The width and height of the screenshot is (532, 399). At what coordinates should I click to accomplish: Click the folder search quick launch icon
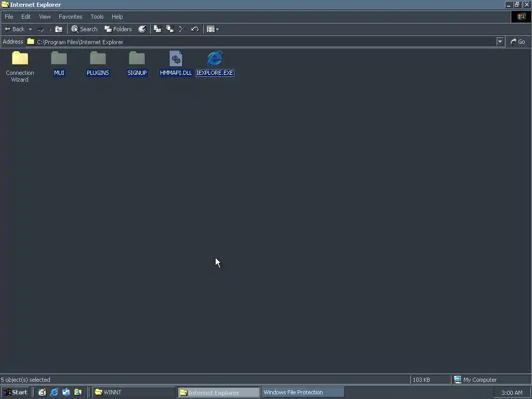78,392
